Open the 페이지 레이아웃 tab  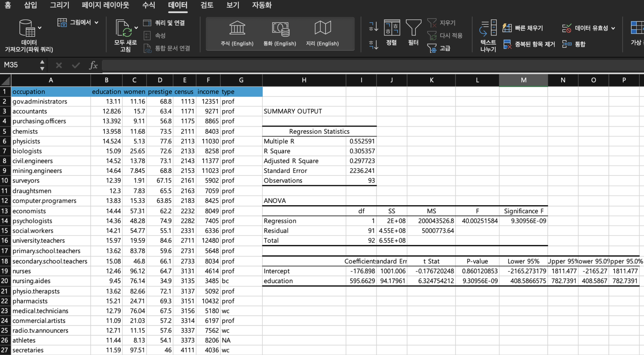[x=105, y=5]
